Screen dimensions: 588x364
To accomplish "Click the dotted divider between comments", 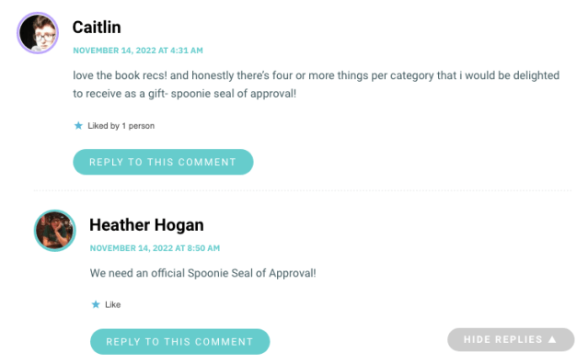I will [x=302, y=190].
